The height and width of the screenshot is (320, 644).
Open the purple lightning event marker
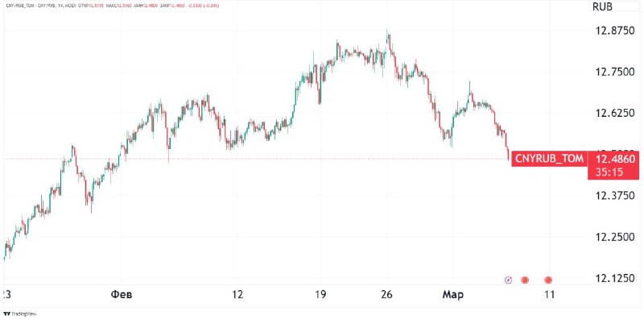[x=509, y=281]
